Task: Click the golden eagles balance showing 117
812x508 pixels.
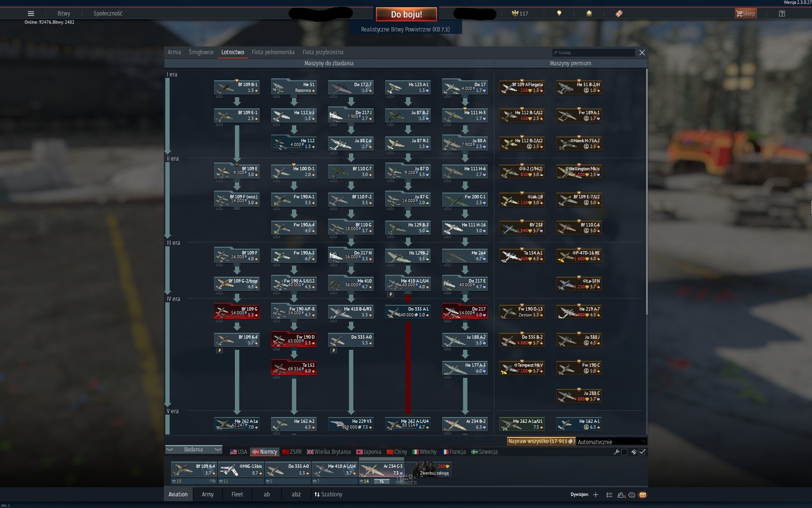Action: (x=520, y=14)
